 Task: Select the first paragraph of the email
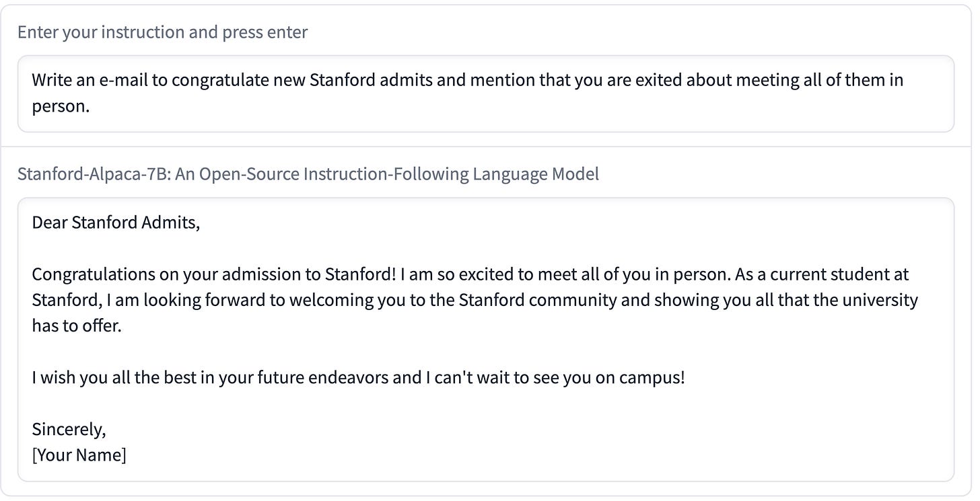click(471, 300)
